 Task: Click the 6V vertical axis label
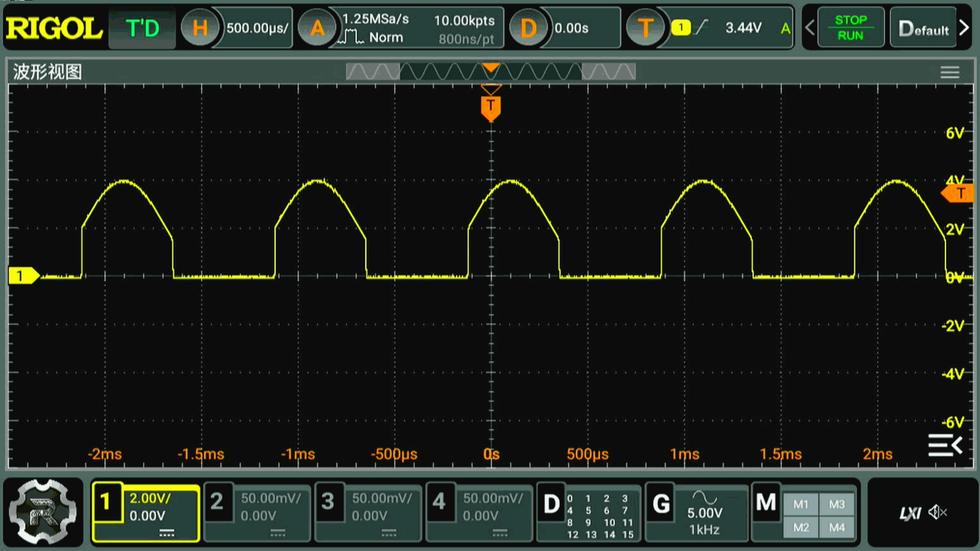(954, 133)
